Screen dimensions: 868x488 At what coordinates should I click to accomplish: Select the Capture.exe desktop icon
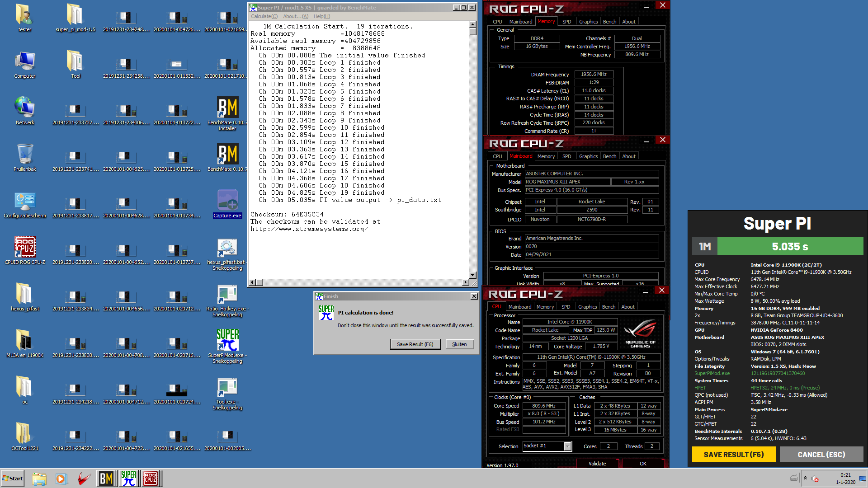(227, 204)
